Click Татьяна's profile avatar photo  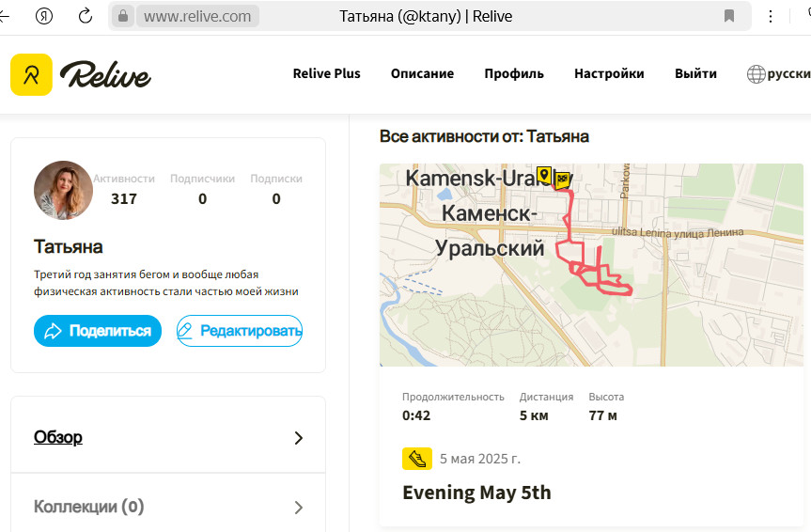tap(63, 190)
